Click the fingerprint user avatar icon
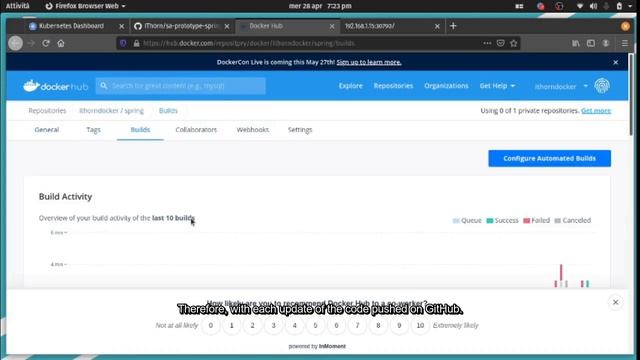This screenshot has height=360, width=640. coord(602,86)
